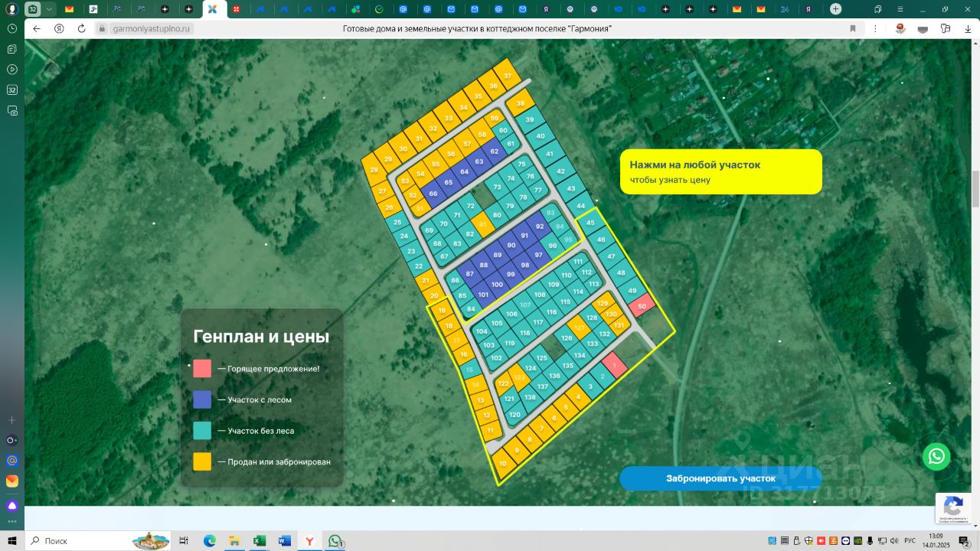
Task: Expand the tab group dropdown arrow
Action: point(50,9)
